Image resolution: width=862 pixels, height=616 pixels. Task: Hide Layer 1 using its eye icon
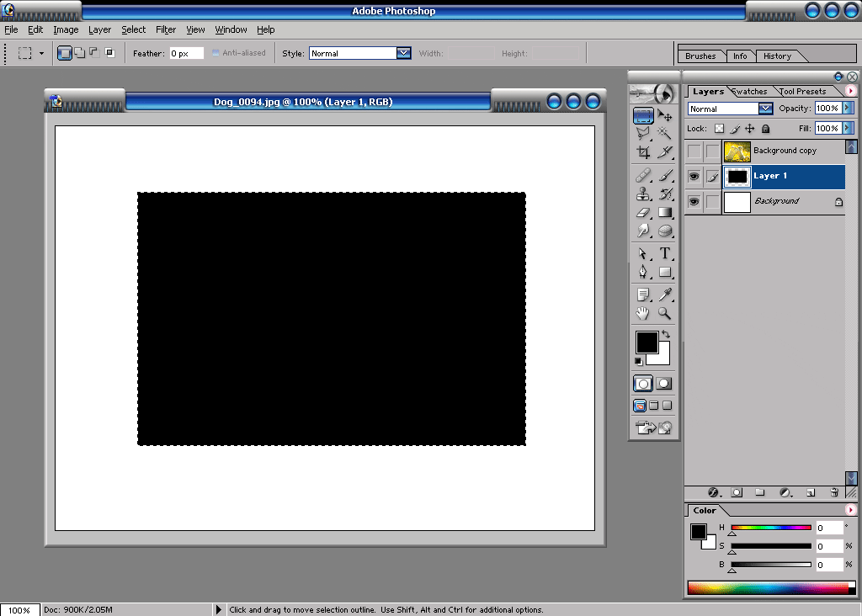pos(694,177)
